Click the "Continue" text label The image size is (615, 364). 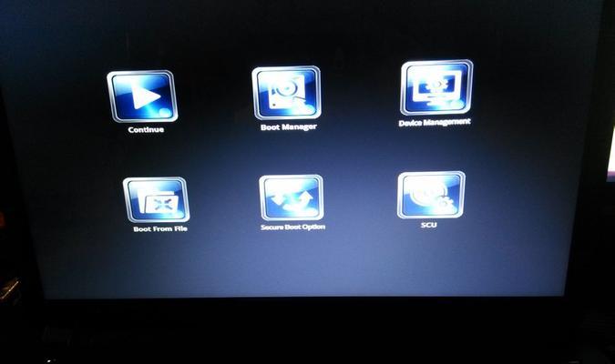tap(146, 130)
